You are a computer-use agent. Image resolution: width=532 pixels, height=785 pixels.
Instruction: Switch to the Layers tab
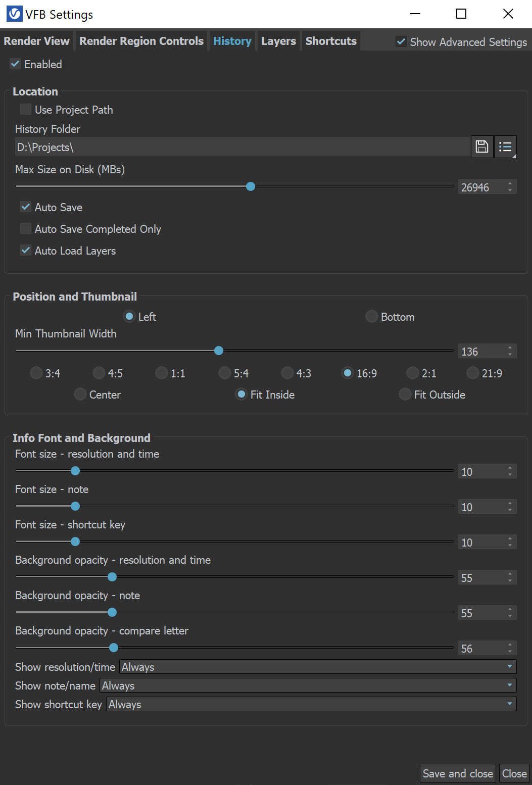[278, 41]
